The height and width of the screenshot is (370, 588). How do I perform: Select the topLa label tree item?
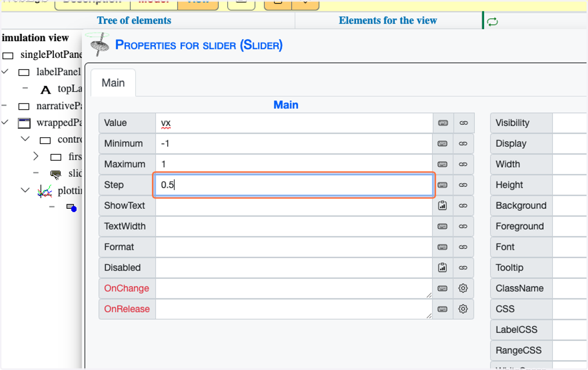pyautogui.click(x=70, y=89)
